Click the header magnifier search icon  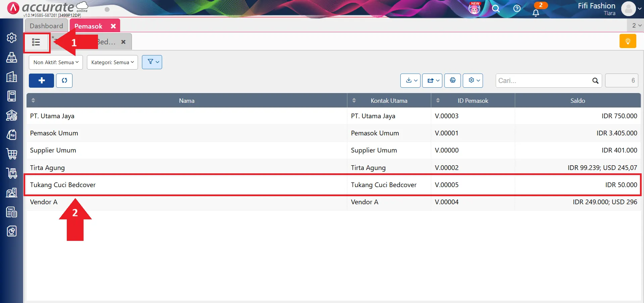coord(496,8)
